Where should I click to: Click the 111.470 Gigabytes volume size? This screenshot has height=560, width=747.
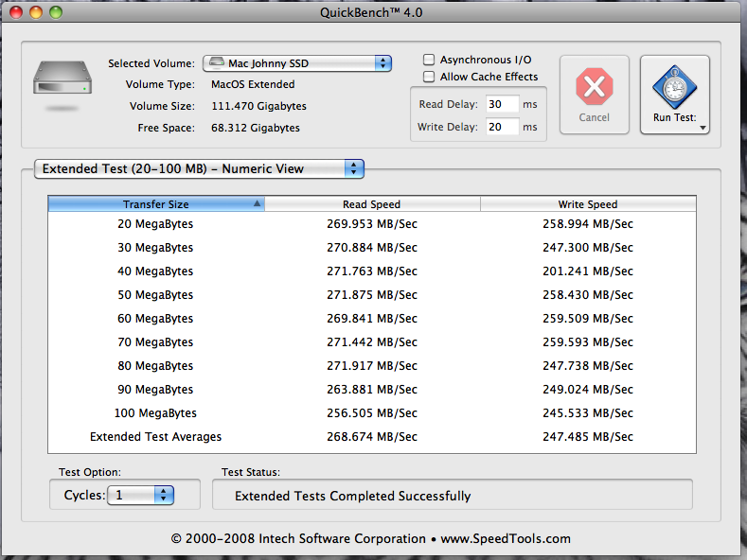pos(258,106)
